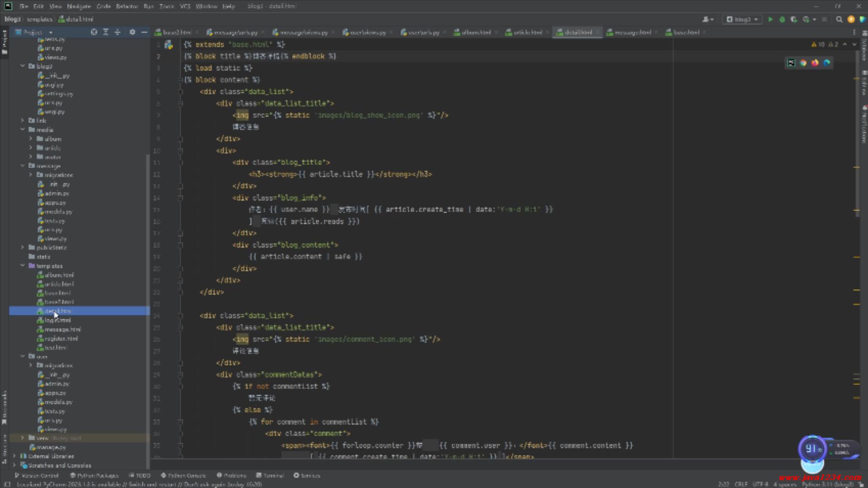Toggle fold marker on line 5

180,92
